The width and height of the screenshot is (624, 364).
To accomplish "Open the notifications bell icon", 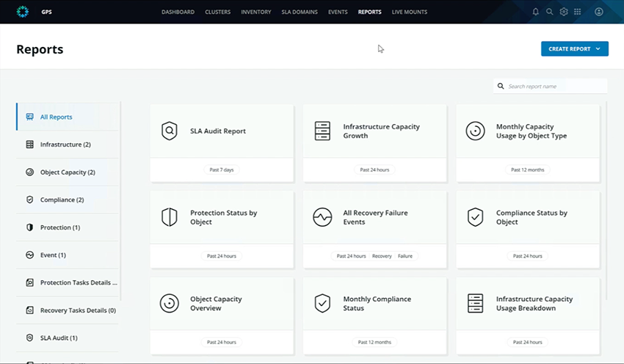I will (x=536, y=12).
